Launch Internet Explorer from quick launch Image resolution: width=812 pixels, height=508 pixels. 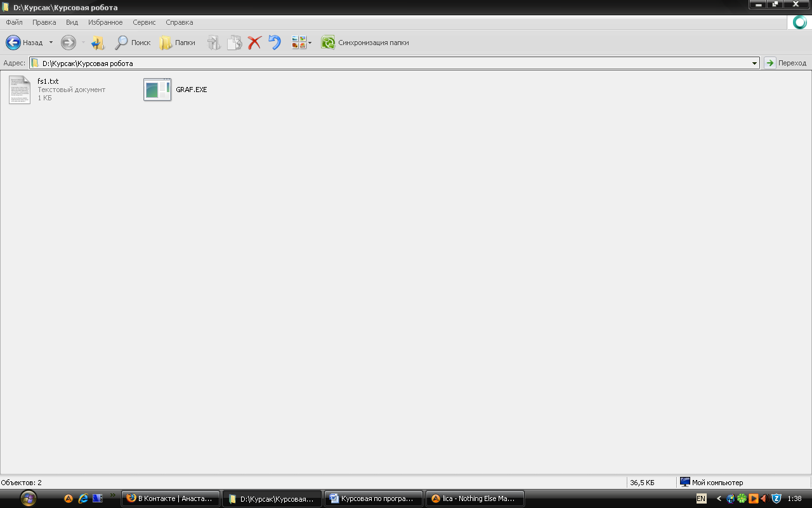(x=83, y=498)
